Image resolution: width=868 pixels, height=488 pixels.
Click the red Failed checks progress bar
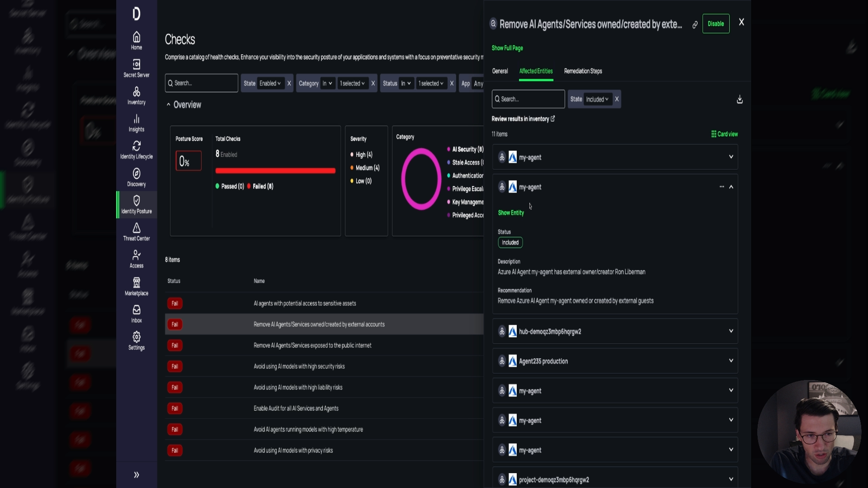click(x=275, y=170)
